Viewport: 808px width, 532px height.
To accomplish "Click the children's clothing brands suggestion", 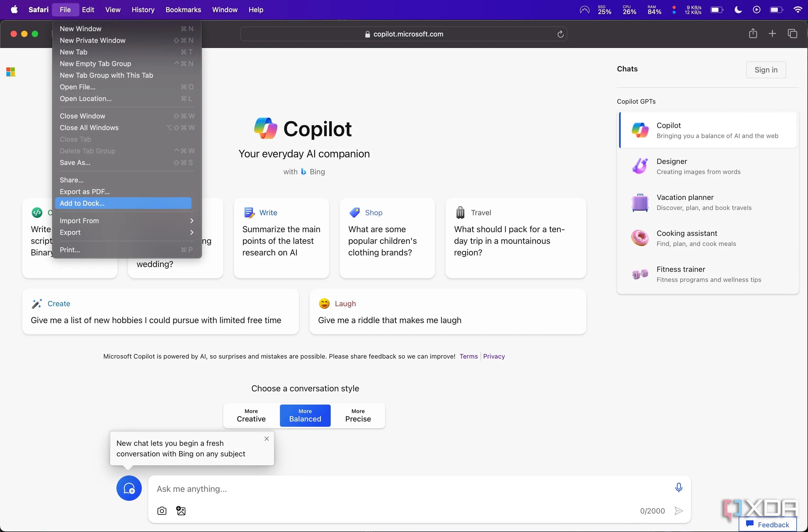I will click(x=387, y=238).
